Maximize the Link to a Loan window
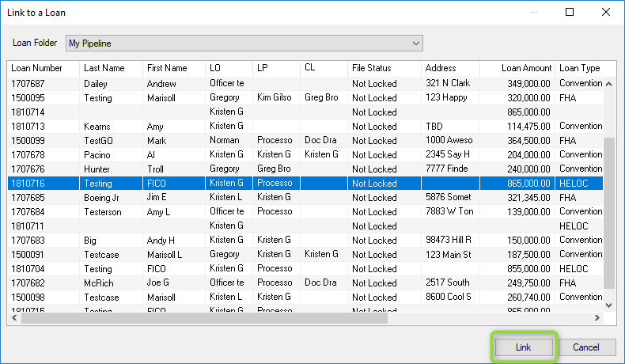The width and height of the screenshot is (625, 364). tap(570, 12)
